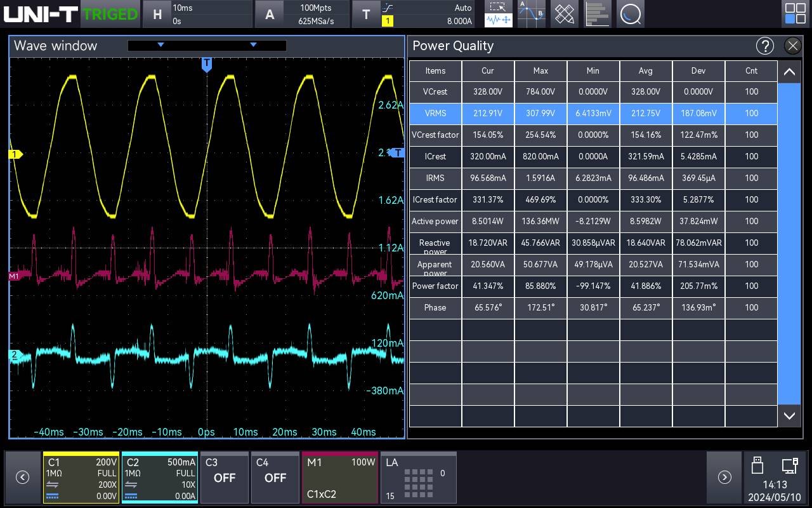Open the horizontal timebase H menu
The image size is (812, 508).
[157, 13]
